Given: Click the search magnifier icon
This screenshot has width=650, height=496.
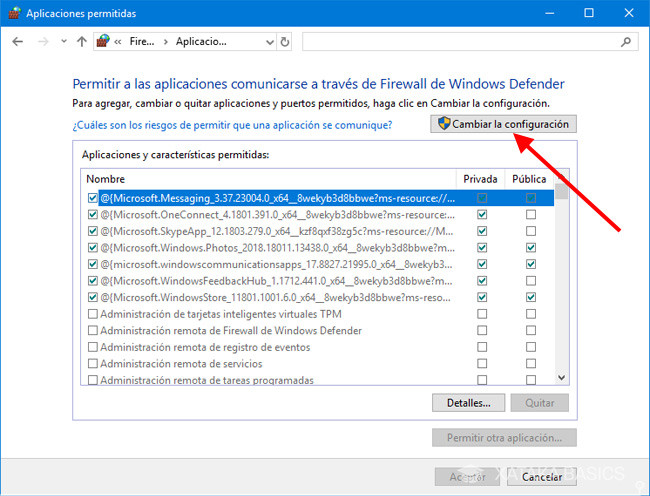Looking at the screenshot, I should point(626,42).
